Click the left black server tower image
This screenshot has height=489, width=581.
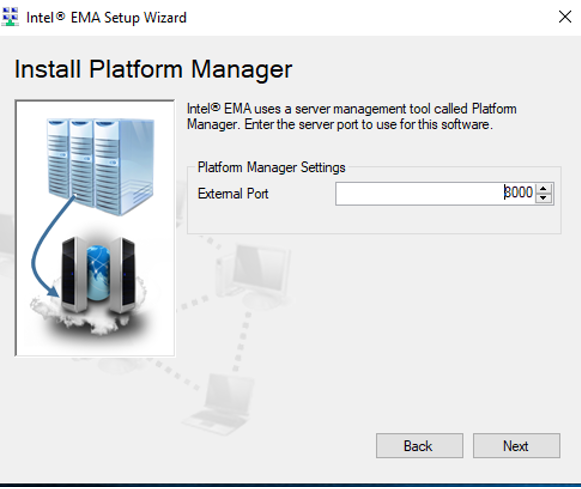coord(72,274)
